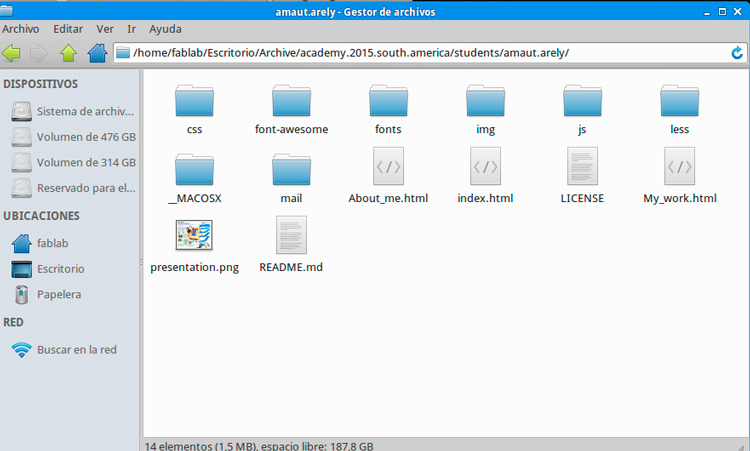Open the Ver menu
The height and width of the screenshot is (451, 750).
pyautogui.click(x=105, y=29)
